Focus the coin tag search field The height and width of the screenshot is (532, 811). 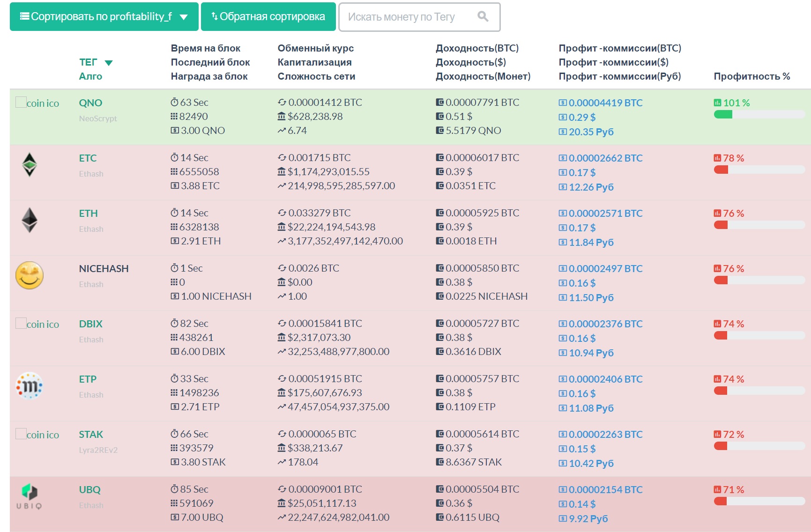(419, 17)
